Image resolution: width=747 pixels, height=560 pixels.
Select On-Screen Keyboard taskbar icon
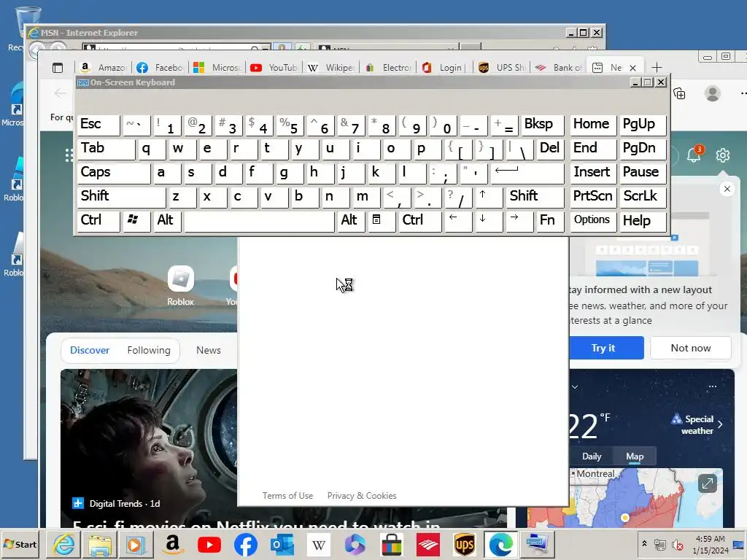pos(537,544)
